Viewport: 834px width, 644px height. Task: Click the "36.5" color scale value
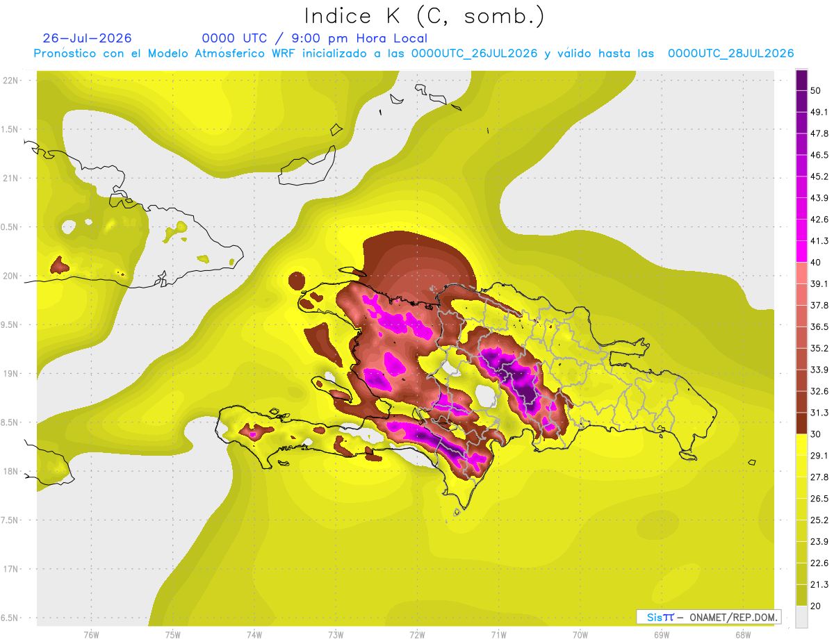coord(819,327)
